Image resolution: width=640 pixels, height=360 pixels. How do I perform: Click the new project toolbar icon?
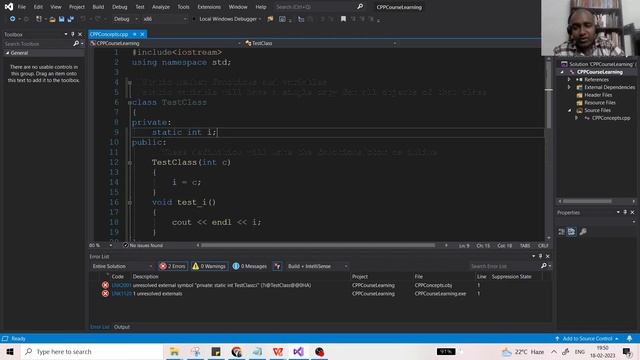[x=39, y=19]
